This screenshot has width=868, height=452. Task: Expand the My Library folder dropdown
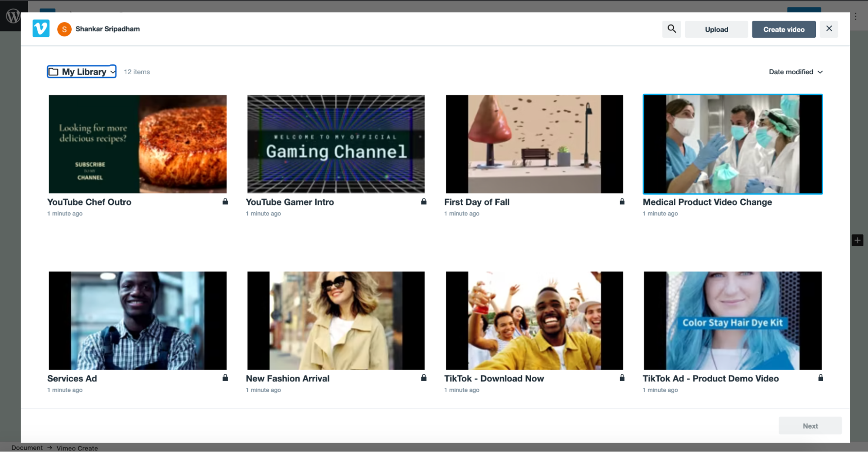82,72
